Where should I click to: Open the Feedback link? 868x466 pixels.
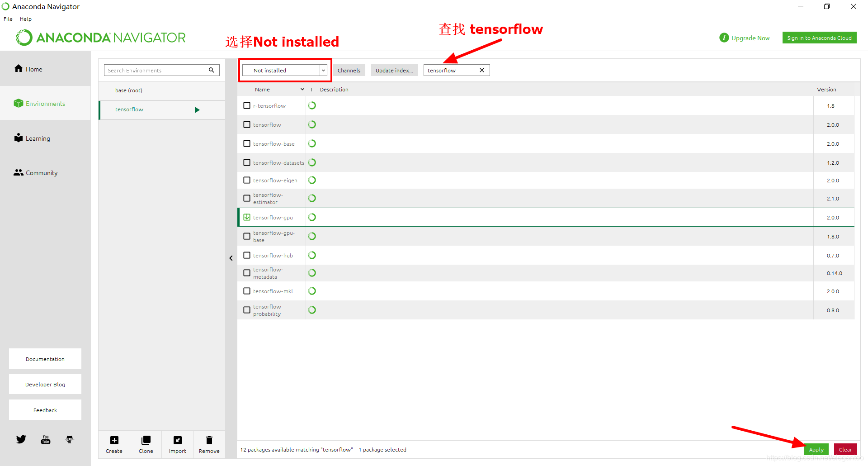(x=45, y=410)
